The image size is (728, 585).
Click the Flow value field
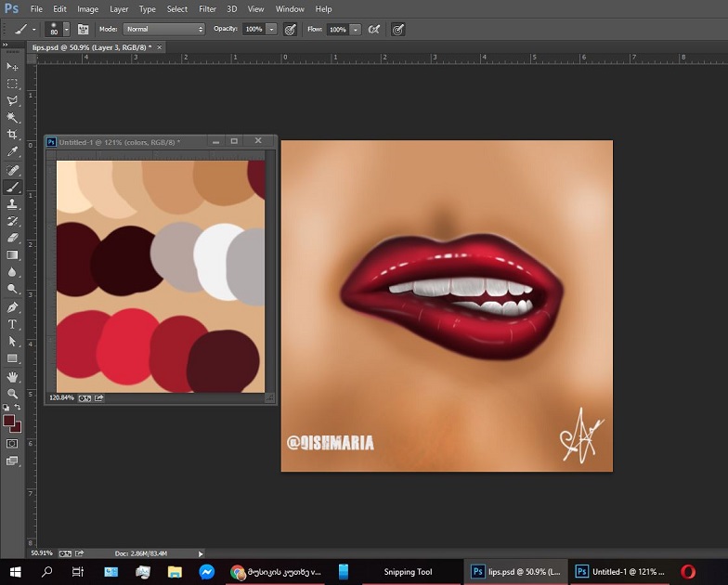[x=338, y=30]
